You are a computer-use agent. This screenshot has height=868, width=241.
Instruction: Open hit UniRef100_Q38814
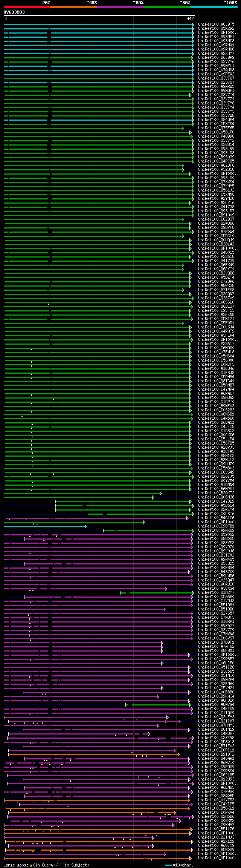[216, 144]
